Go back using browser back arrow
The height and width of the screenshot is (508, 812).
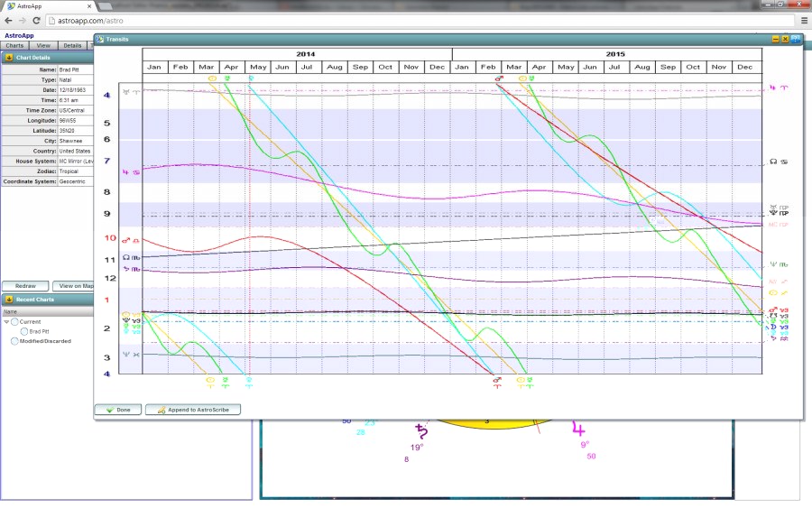(x=9, y=20)
